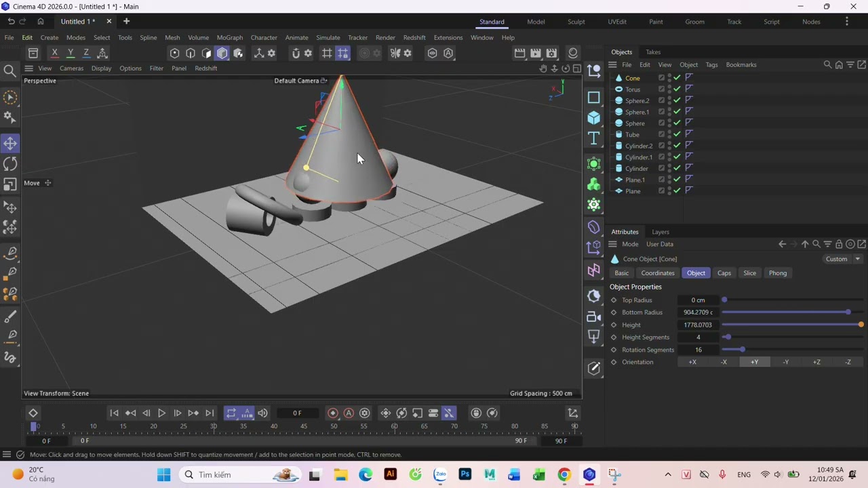Select the Move tool in left palette
The width and height of the screenshot is (868, 488).
10,143
